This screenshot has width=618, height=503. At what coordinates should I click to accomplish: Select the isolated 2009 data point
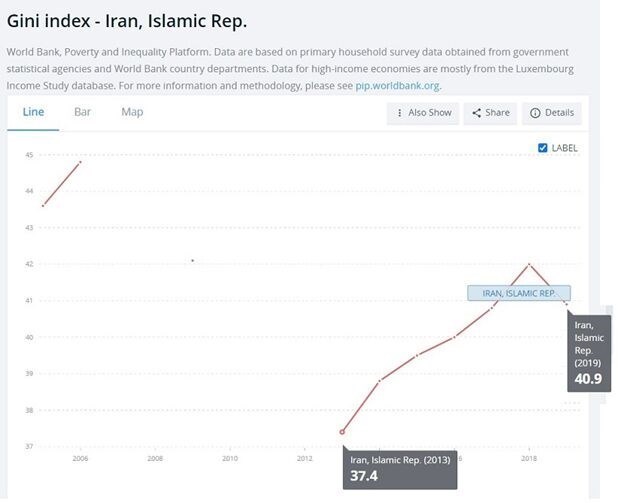(x=192, y=260)
